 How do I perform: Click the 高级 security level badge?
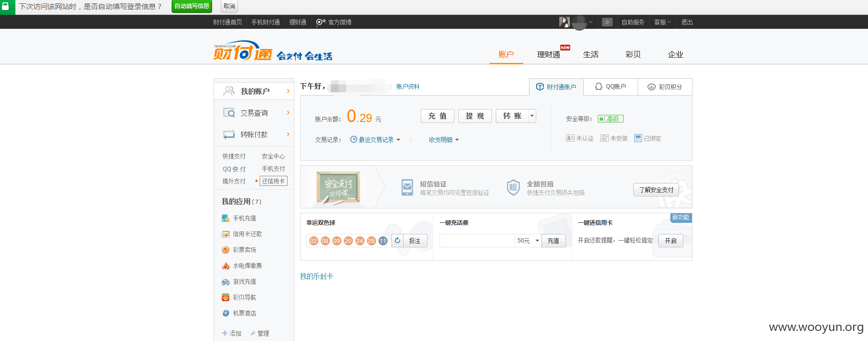pyautogui.click(x=610, y=119)
